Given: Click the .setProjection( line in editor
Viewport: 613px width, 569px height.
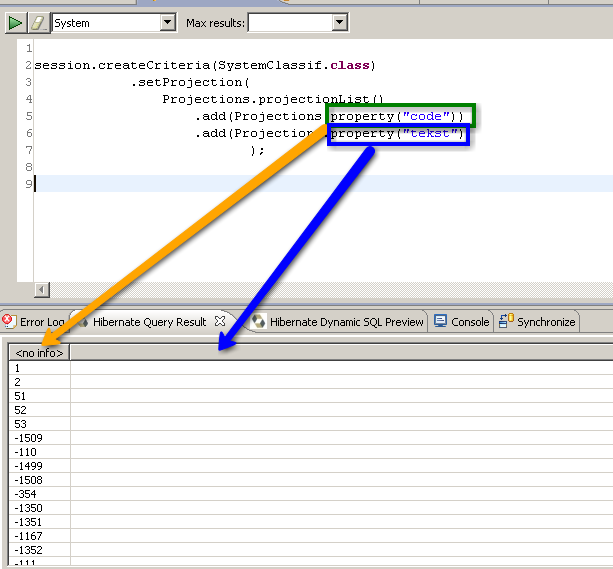Looking at the screenshot, I should (190, 83).
